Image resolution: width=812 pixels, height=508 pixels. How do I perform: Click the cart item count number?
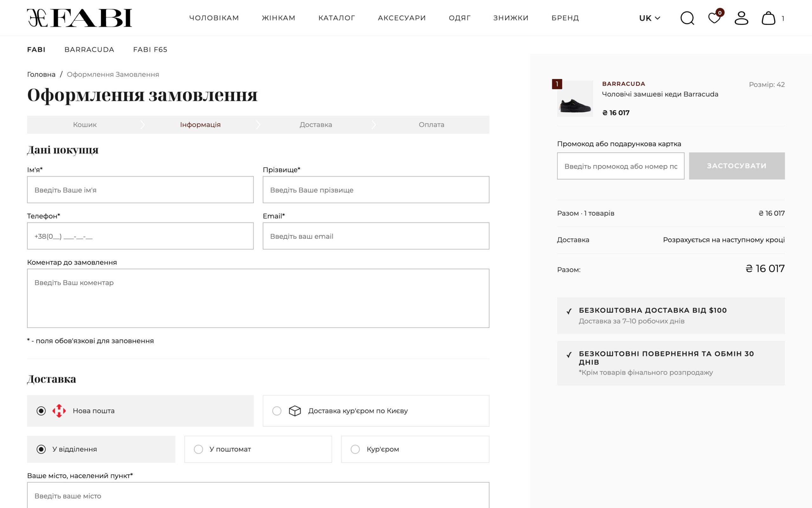pos(783,18)
